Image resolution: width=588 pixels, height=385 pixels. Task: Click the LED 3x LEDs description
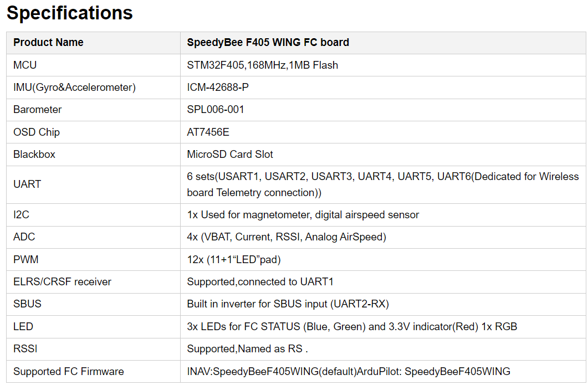(352, 327)
